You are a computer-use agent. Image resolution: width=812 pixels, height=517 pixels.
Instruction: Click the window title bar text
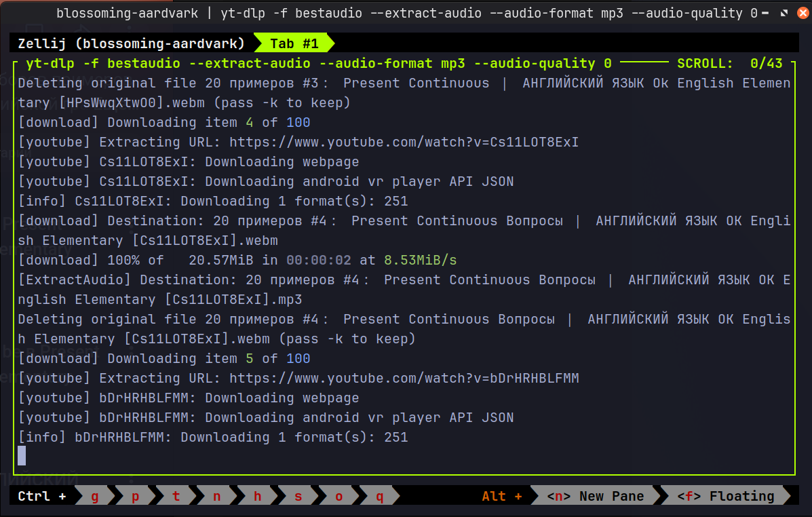pyautogui.click(x=406, y=13)
